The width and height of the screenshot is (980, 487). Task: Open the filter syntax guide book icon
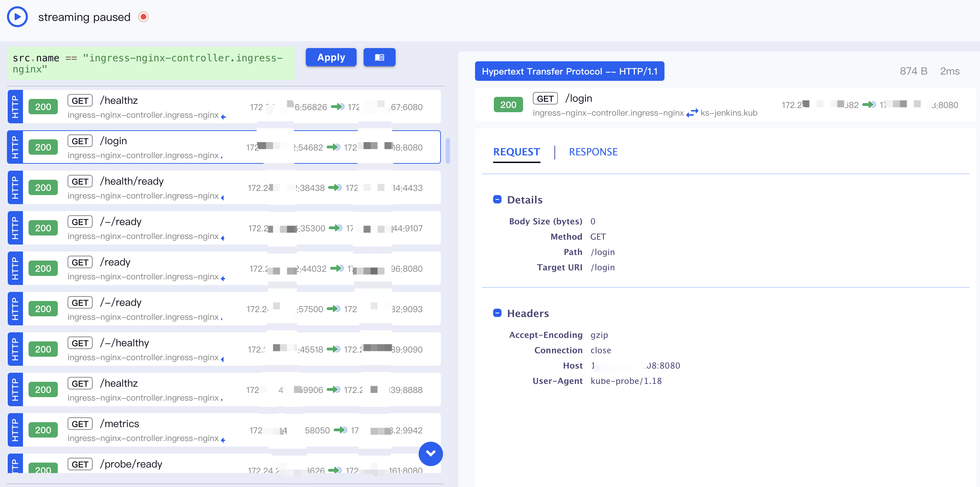tap(379, 57)
